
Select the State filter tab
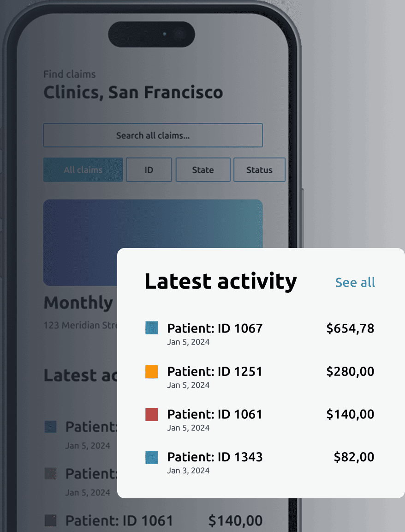point(203,170)
